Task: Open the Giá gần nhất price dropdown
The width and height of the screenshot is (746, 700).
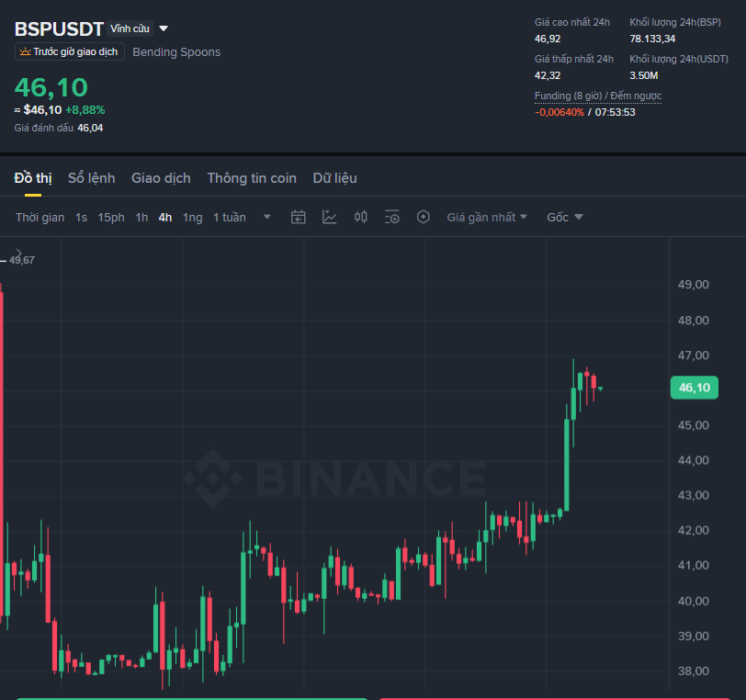Action: (x=487, y=218)
